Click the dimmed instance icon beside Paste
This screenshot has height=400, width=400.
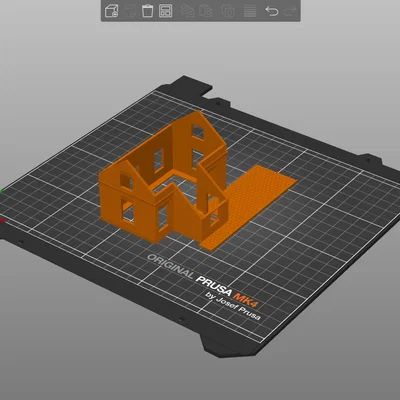tap(228, 11)
